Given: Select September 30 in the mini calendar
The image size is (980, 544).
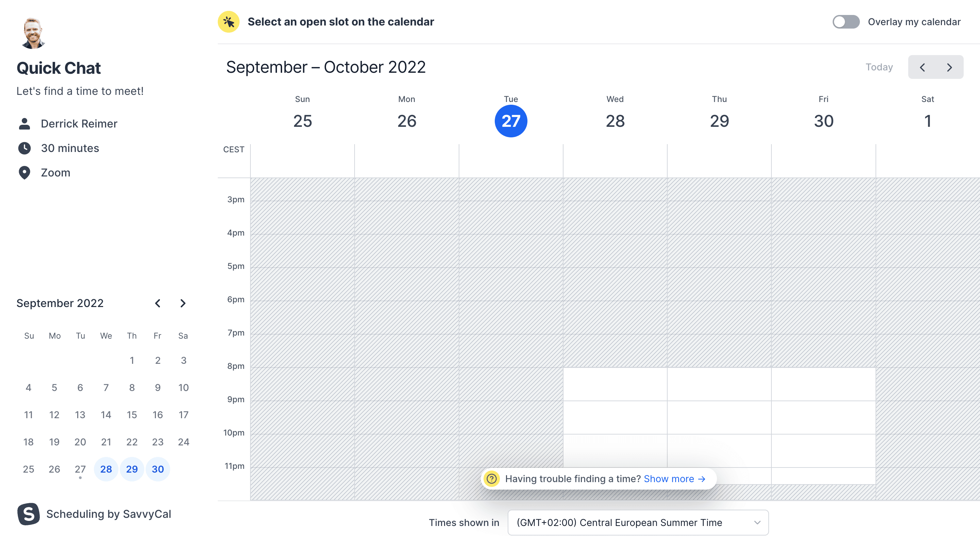Looking at the screenshot, I should tap(158, 469).
